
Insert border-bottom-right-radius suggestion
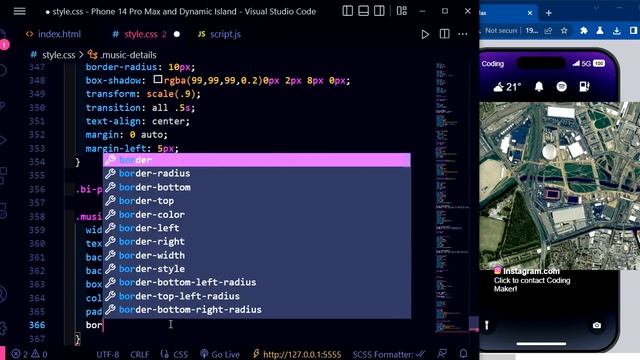(256, 310)
